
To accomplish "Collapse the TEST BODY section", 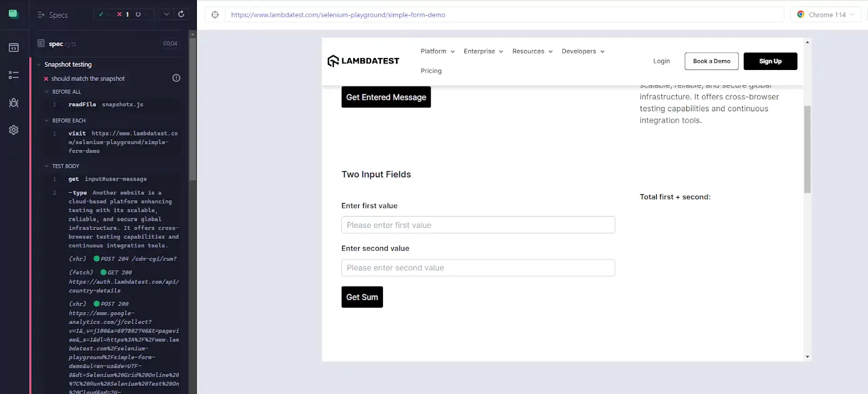I will coord(47,166).
